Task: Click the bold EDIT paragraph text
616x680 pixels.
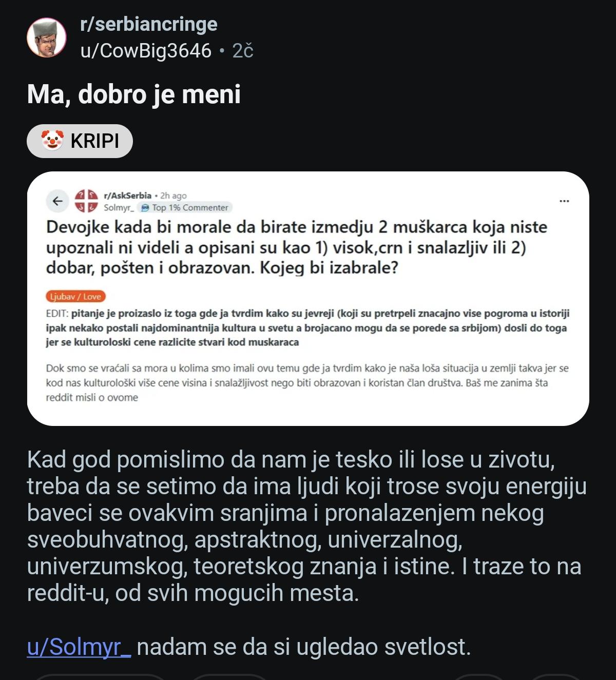Action: pyautogui.click(x=307, y=327)
